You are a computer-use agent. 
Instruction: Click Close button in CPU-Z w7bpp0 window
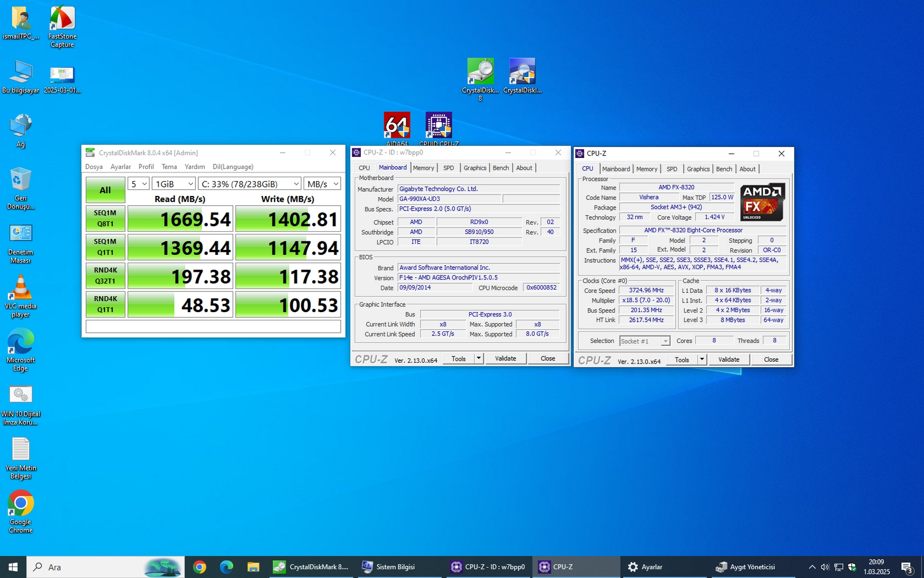point(548,358)
